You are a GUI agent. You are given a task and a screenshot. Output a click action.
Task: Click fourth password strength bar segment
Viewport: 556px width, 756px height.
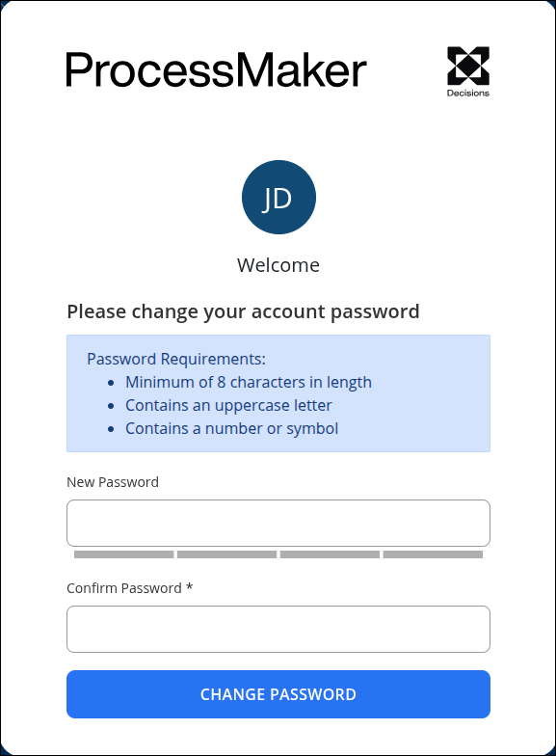point(433,554)
